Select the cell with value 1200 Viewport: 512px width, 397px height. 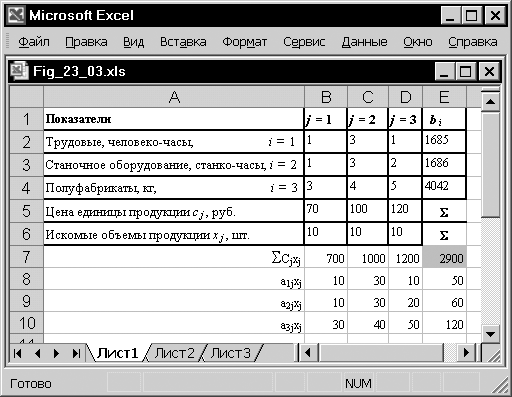click(x=405, y=257)
